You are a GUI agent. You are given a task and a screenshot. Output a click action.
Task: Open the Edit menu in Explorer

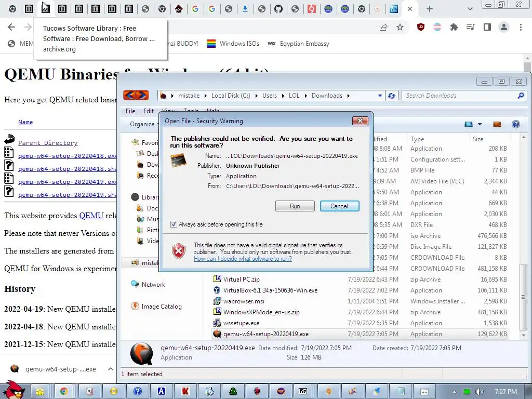pos(148,111)
